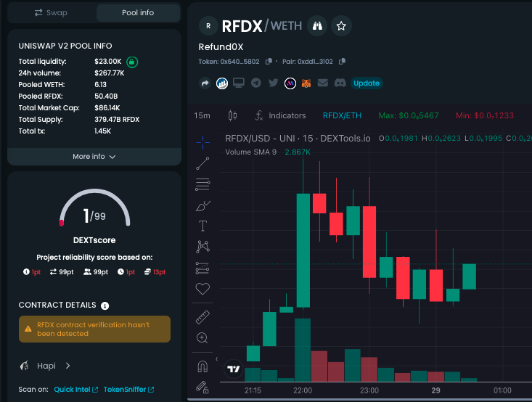The width and height of the screenshot is (532, 402).
Task: Click the 29 date axis label
Action: (x=435, y=390)
